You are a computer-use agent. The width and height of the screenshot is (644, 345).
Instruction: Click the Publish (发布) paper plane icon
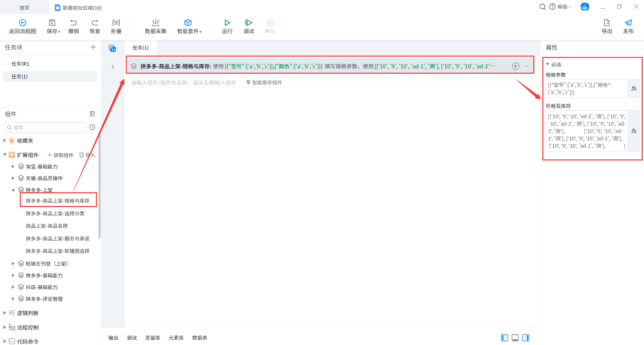[x=628, y=23]
